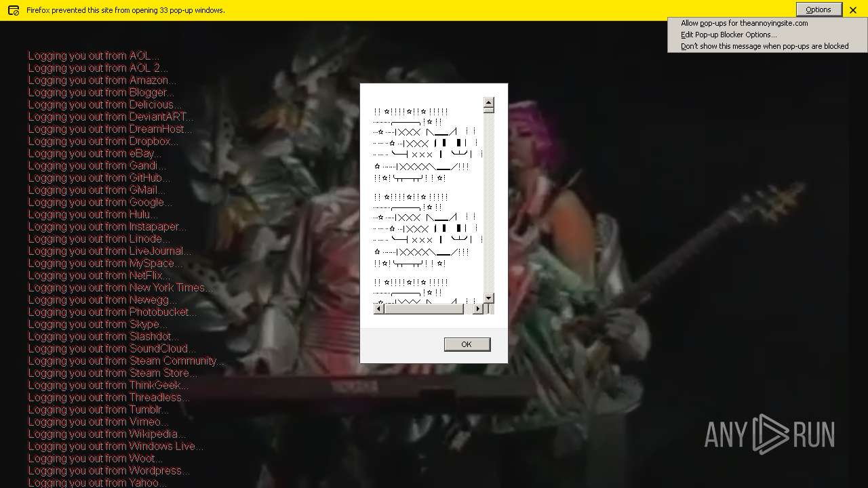Screen dimensions: 868x488
Task: Click the 'Logging you out from GMail...' line
Action: [x=96, y=190]
